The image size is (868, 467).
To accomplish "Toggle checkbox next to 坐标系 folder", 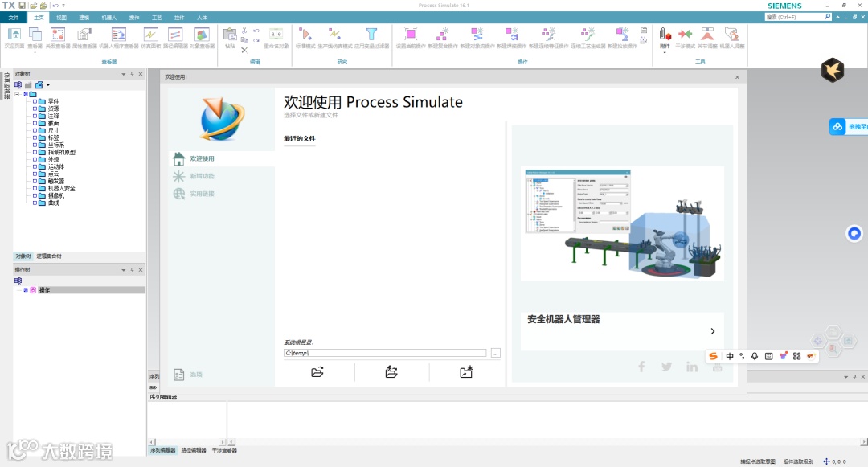I will tap(35, 145).
